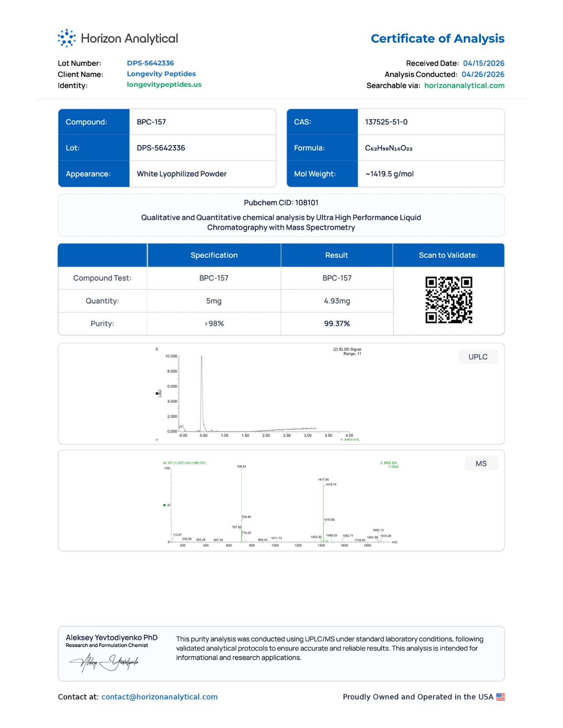This screenshot has height=728, width=563.
Task: Click the Result column header
Action: (x=336, y=255)
